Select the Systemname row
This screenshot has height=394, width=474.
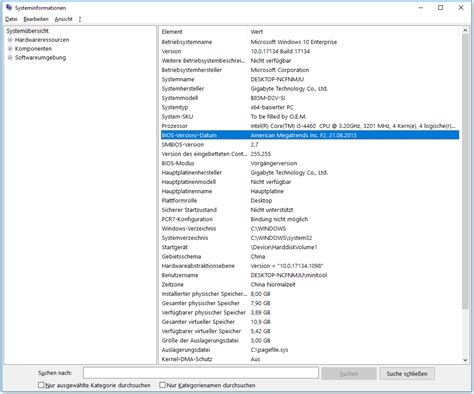(310, 79)
